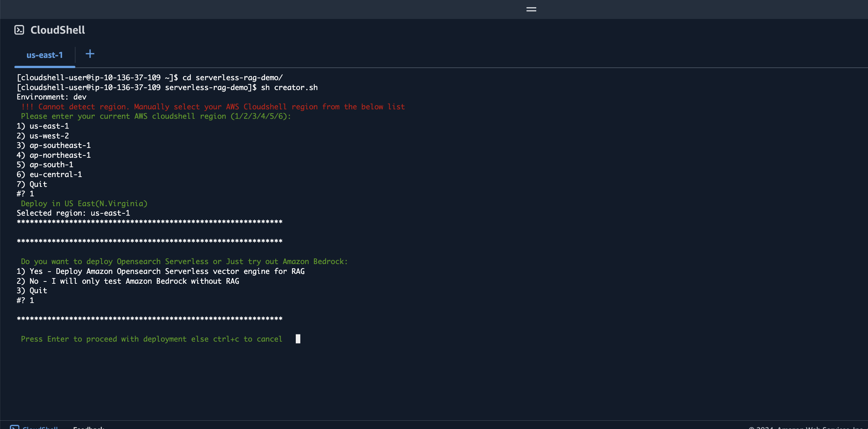
Task: Grab the panel resize handle at top
Action: tap(531, 9)
